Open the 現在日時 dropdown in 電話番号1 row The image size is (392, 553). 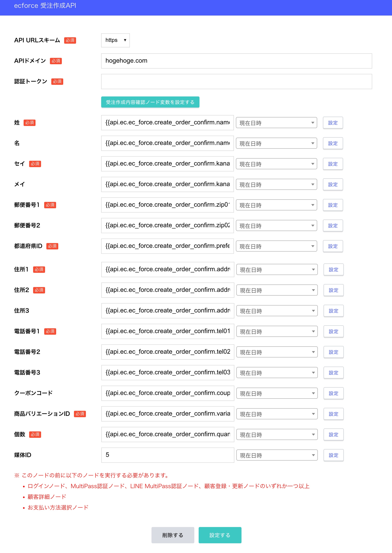[x=277, y=331]
